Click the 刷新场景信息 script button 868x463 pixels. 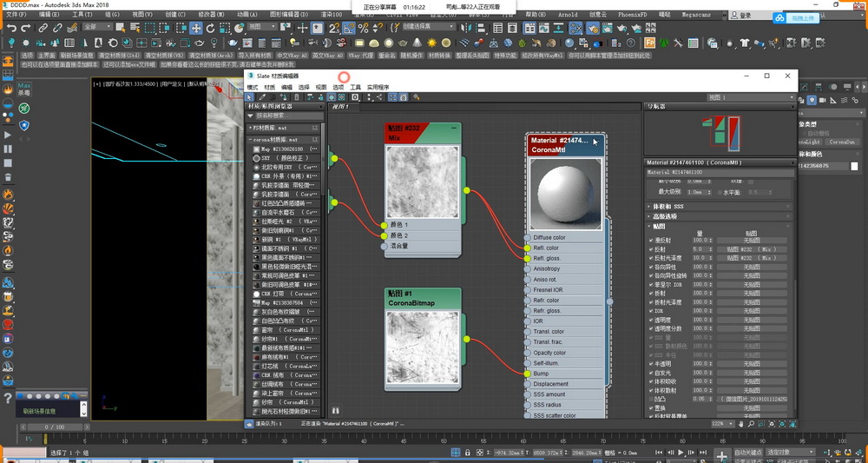[x=76, y=56]
